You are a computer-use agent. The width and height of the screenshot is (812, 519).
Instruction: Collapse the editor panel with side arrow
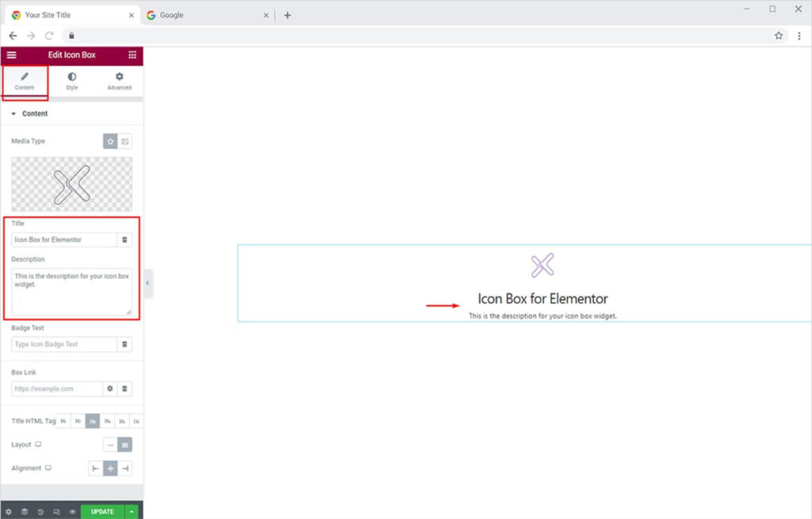[147, 283]
